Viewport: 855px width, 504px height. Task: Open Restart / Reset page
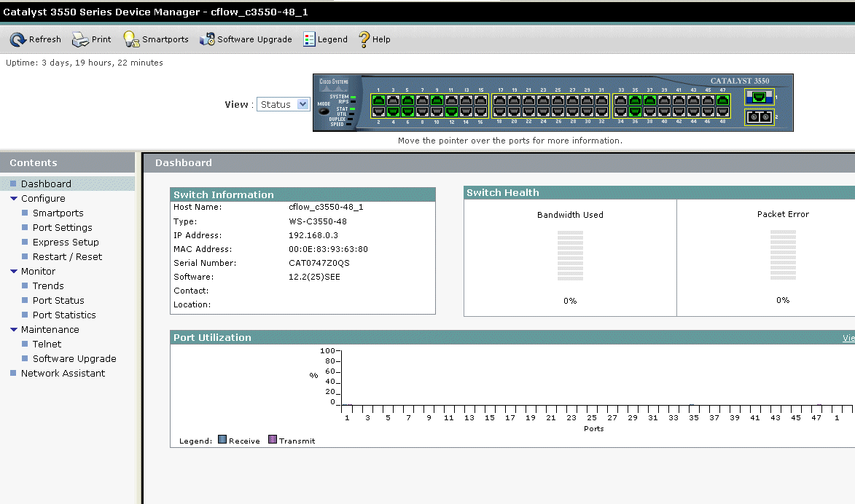pyautogui.click(x=67, y=256)
